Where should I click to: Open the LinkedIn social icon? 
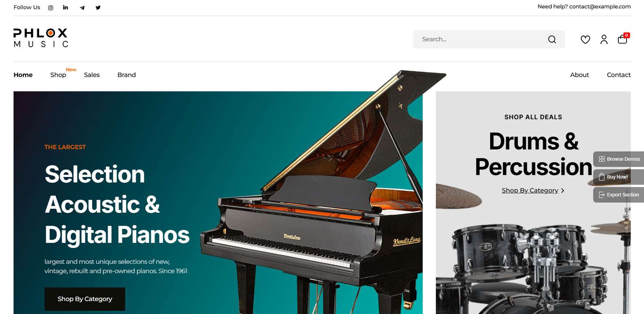coord(66,7)
